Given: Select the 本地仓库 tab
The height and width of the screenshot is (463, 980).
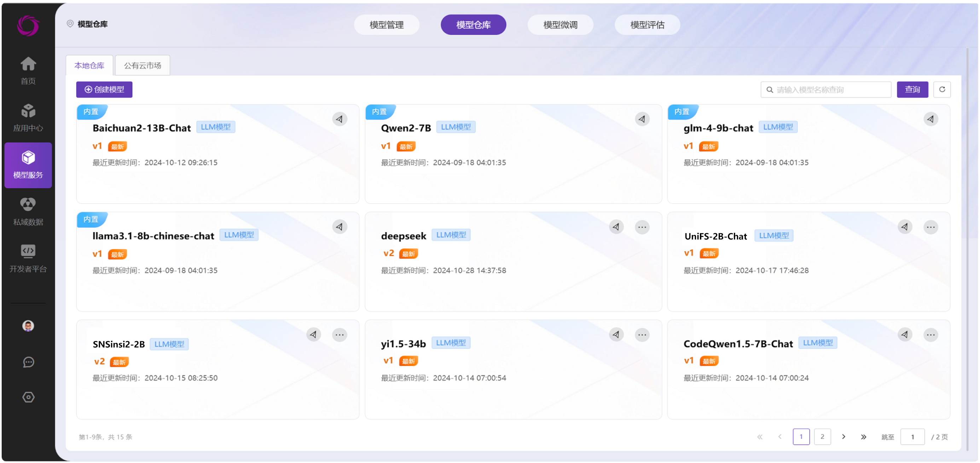Looking at the screenshot, I should [x=89, y=65].
